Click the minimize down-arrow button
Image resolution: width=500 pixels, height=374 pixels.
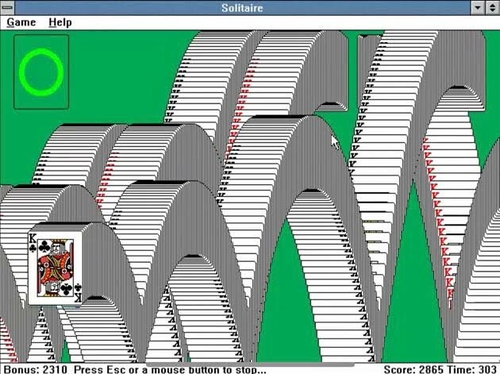(x=477, y=7)
